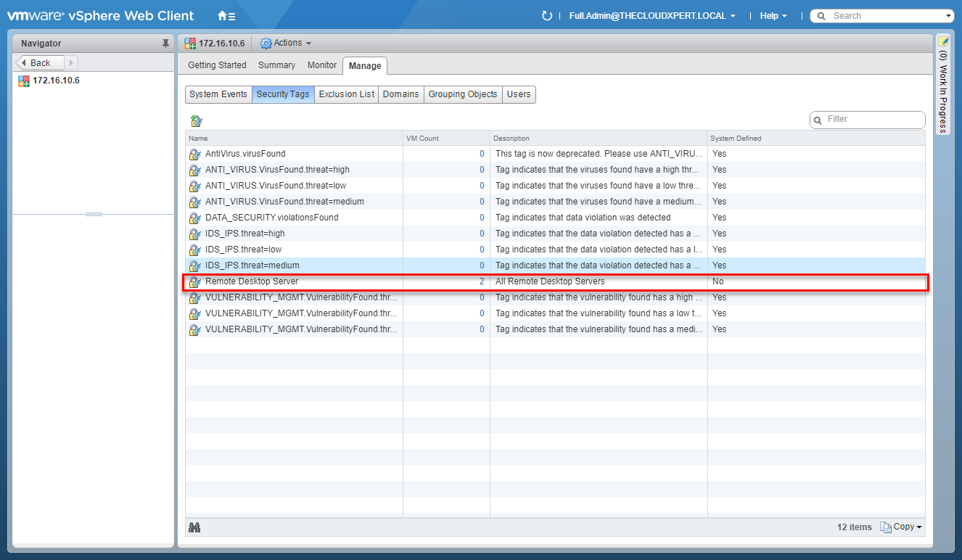Click the New Security Tag icon
Screen dimensions: 962x560
point(196,120)
